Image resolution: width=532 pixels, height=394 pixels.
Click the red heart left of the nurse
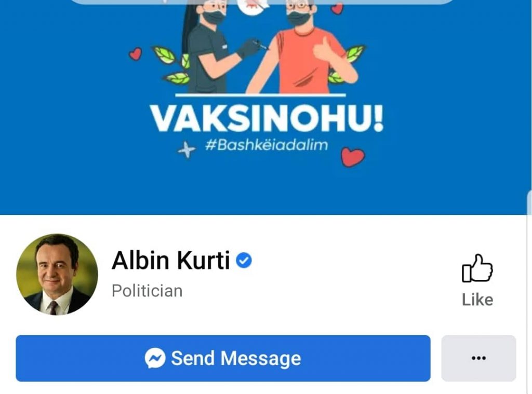tap(136, 54)
